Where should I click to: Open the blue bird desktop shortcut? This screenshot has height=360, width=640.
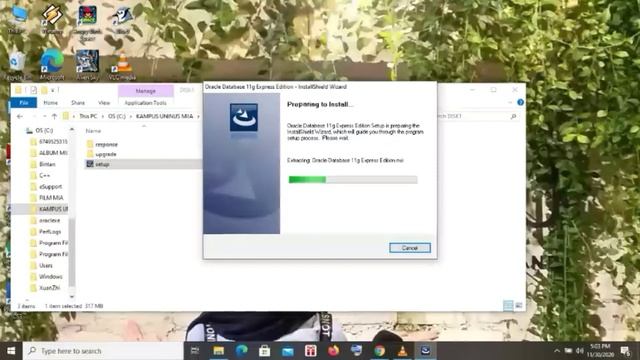point(122,19)
